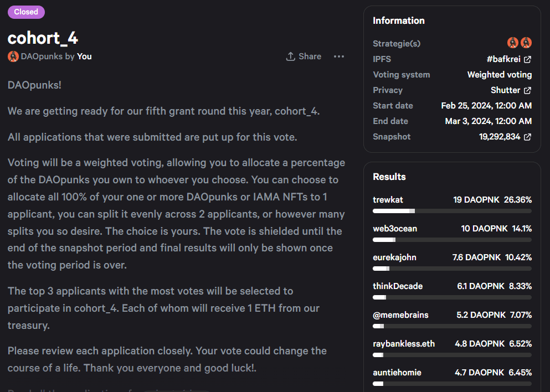Open the DAOpunks space avatar
This screenshot has width=550, height=392.
pos(13,56)
